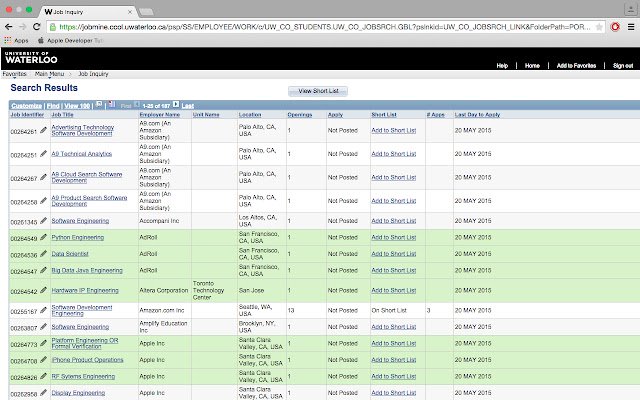This screenshot has width=640, height=400.
Task: Sort by # Apps column header
Action: point(436,115)
